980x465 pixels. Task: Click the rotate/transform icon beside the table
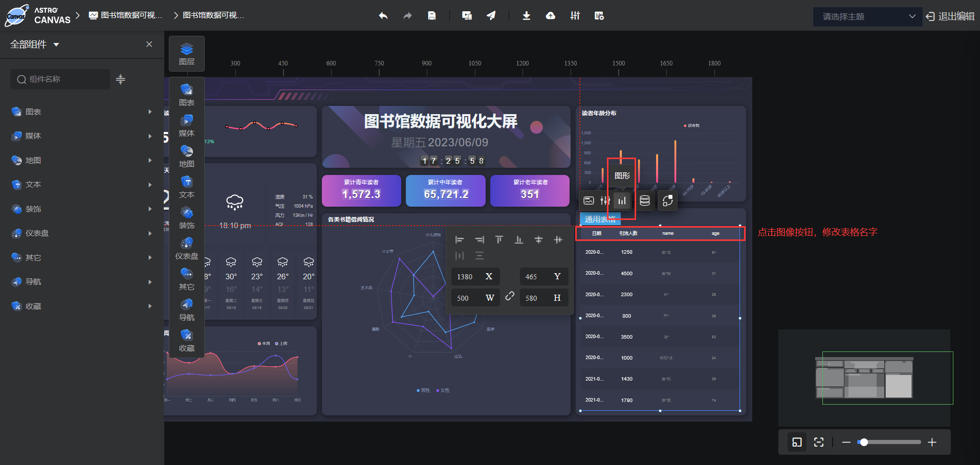tap(667, 201)
